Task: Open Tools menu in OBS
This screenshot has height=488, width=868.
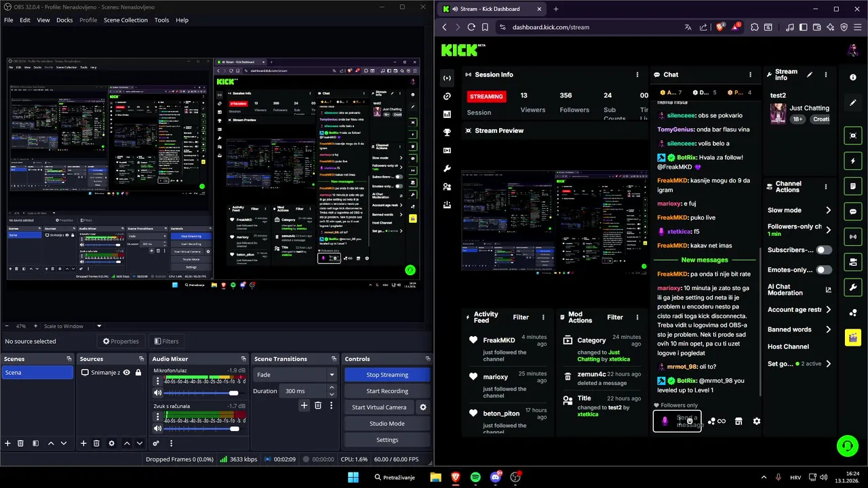Action: coord(161,20)
